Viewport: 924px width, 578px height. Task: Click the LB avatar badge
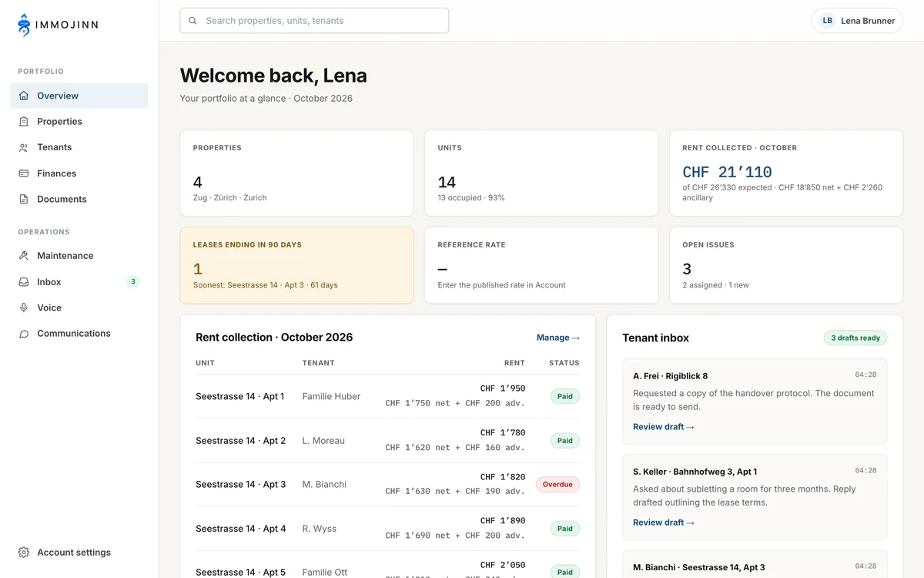click(828, 21)
